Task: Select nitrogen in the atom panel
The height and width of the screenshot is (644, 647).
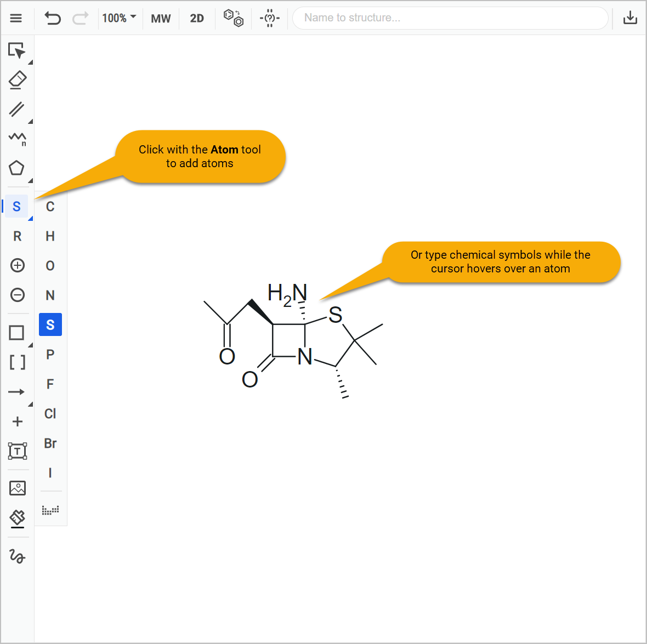Action: (x=50, y=295)
